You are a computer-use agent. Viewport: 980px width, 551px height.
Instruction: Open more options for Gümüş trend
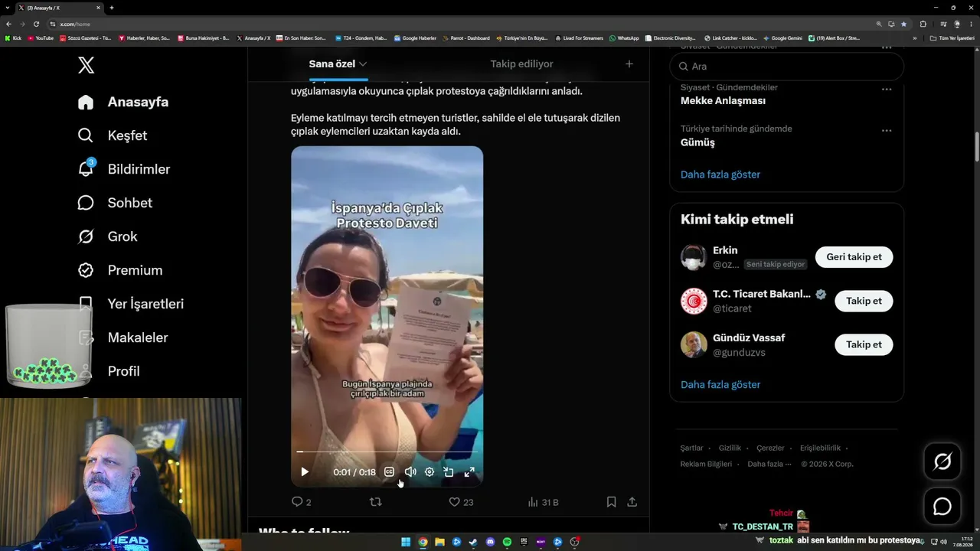click(887, 130)
